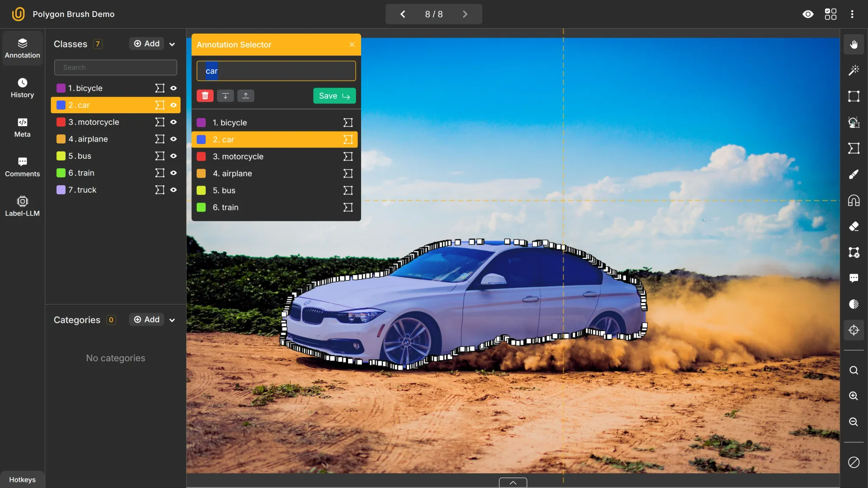Screen dimensions: 868x488
Task: Hide the bicycle class annotations
Action: (x=174, y=88)
